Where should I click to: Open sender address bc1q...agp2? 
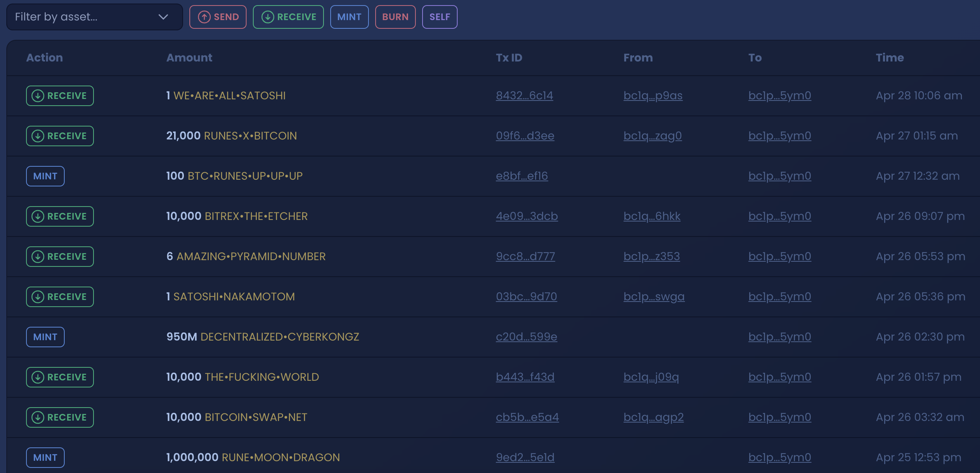coord(653,417)
